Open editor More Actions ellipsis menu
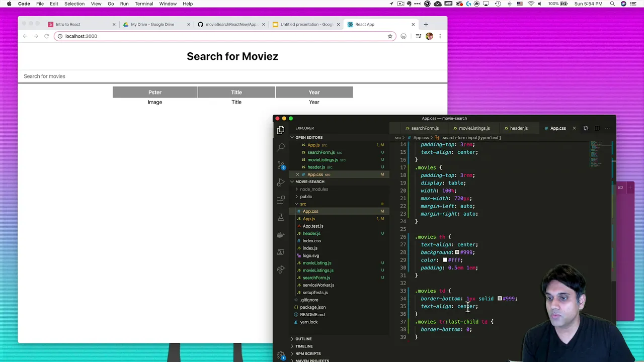This screenshot has width=644, height=362. [x=607, y=128]
